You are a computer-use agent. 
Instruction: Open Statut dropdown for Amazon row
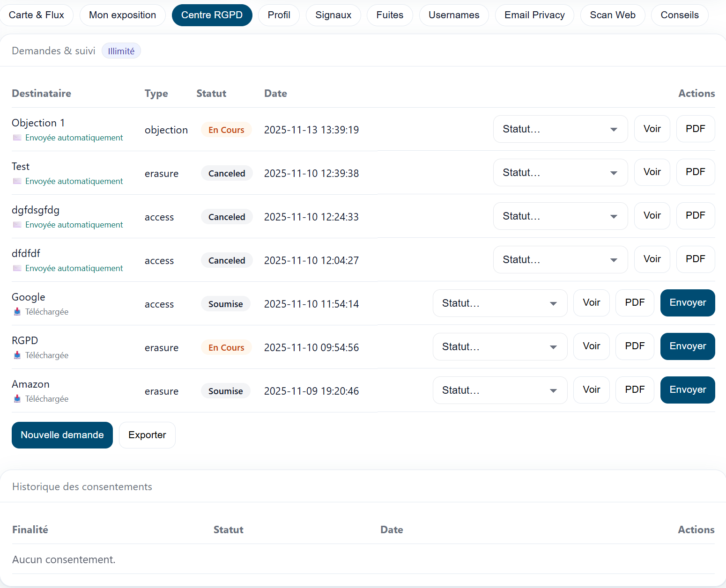pyautogui.click(x=499, y=390)
